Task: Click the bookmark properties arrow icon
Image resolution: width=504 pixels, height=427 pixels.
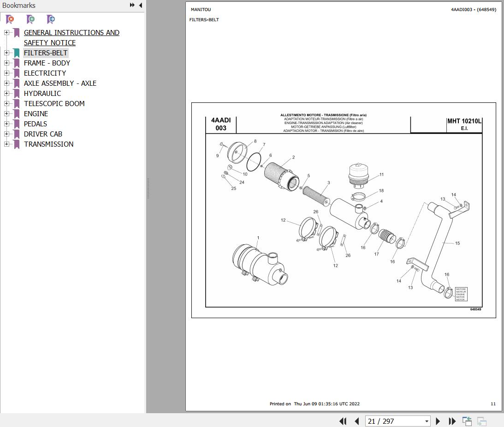Action: tap(51, 19)
